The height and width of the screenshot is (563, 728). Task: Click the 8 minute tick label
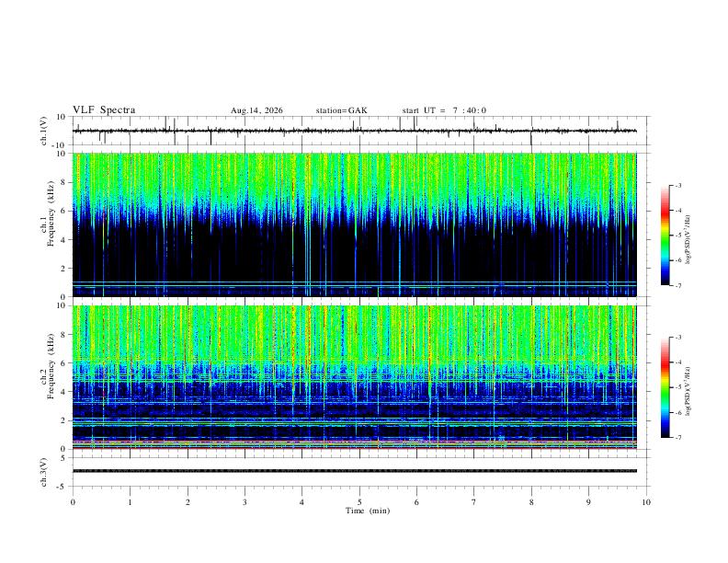pyautogui.click(x=531, y=502)
